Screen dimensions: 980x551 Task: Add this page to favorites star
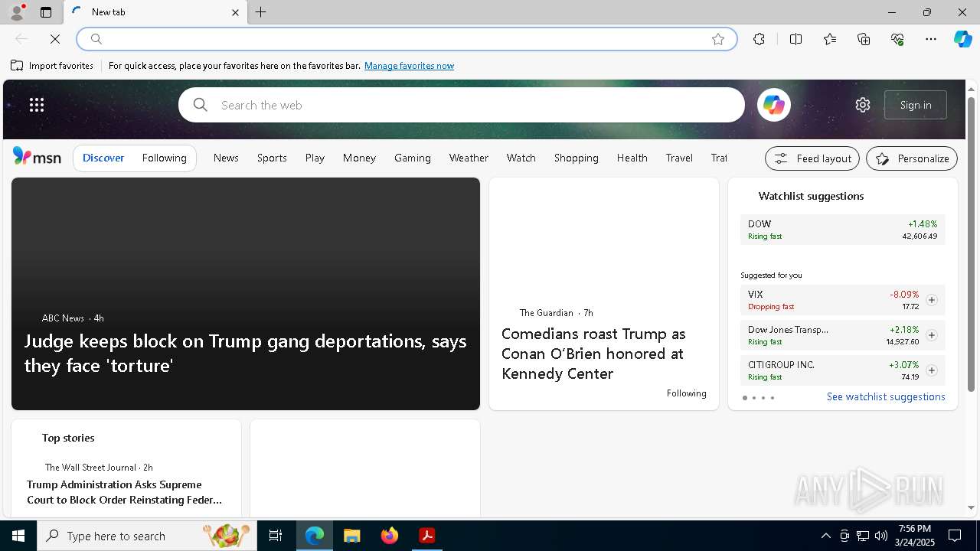tap(718, 39)
